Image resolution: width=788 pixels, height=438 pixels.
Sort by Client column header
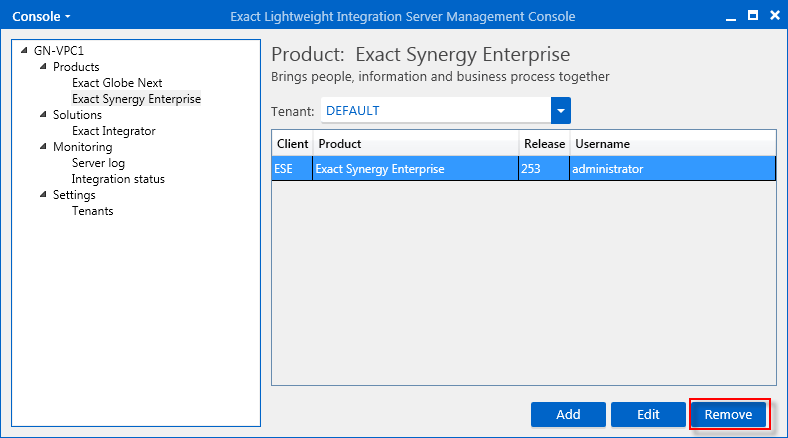(x=292, y=144)
